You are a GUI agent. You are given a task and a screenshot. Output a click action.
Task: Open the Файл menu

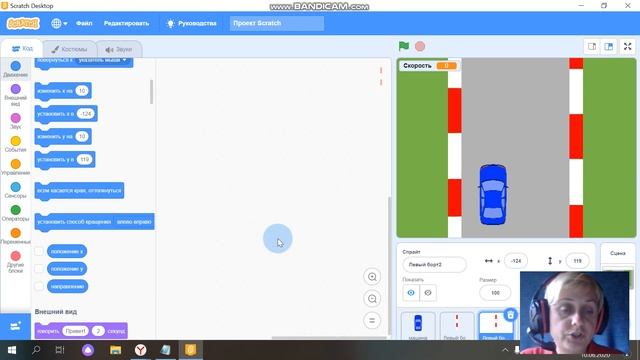(x=84, y=23)
